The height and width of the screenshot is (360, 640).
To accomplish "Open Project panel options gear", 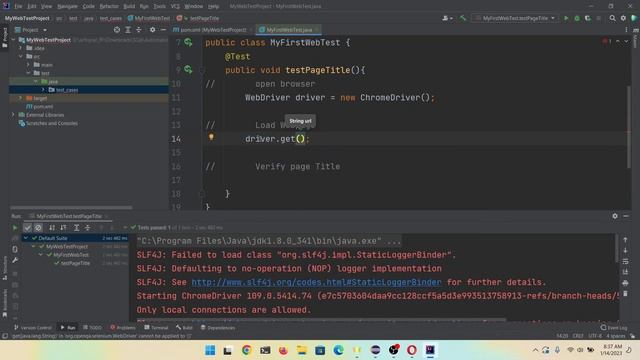I will tap(152, 30).
